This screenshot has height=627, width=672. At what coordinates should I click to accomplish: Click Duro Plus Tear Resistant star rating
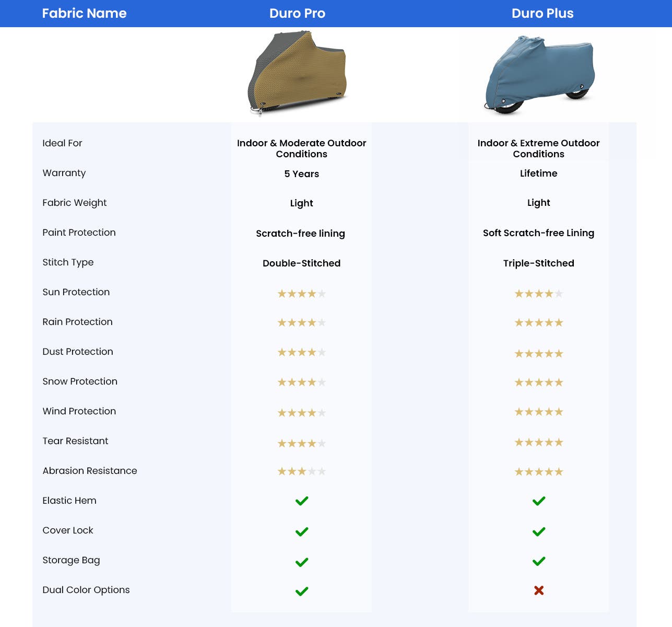[539, 443]
